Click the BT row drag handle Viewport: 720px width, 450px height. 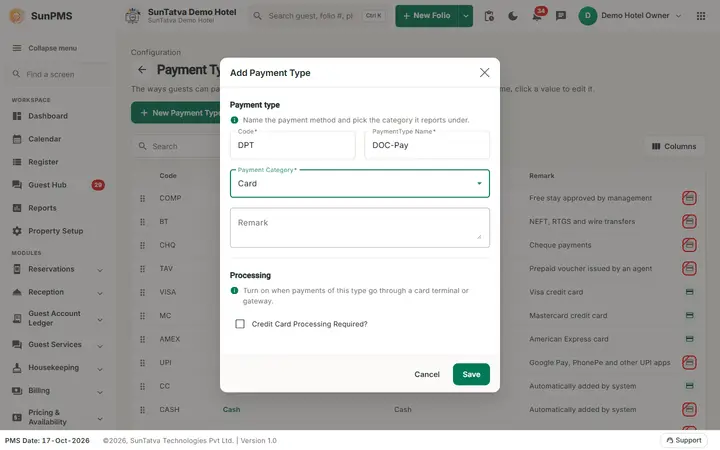click(x=142, y=222)
